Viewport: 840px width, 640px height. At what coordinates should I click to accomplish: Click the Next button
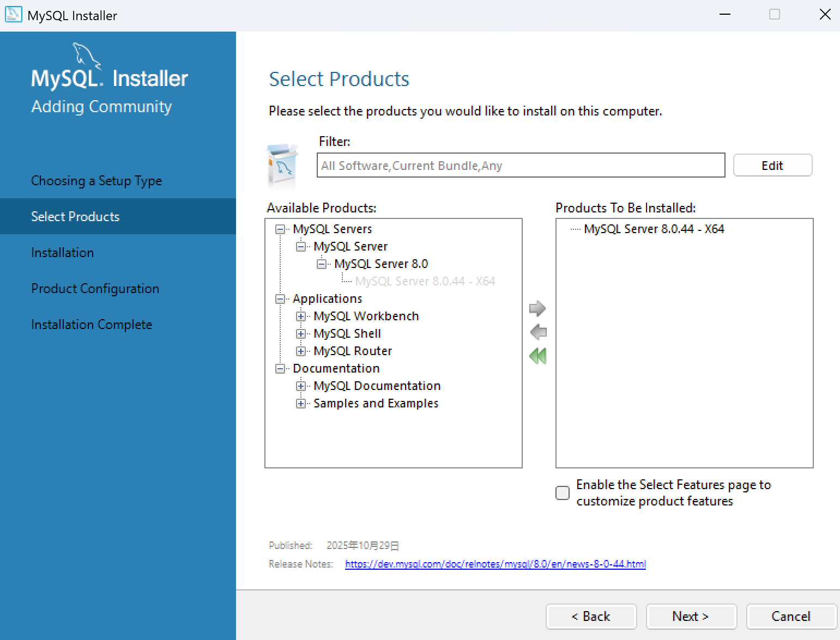point(691,617)
